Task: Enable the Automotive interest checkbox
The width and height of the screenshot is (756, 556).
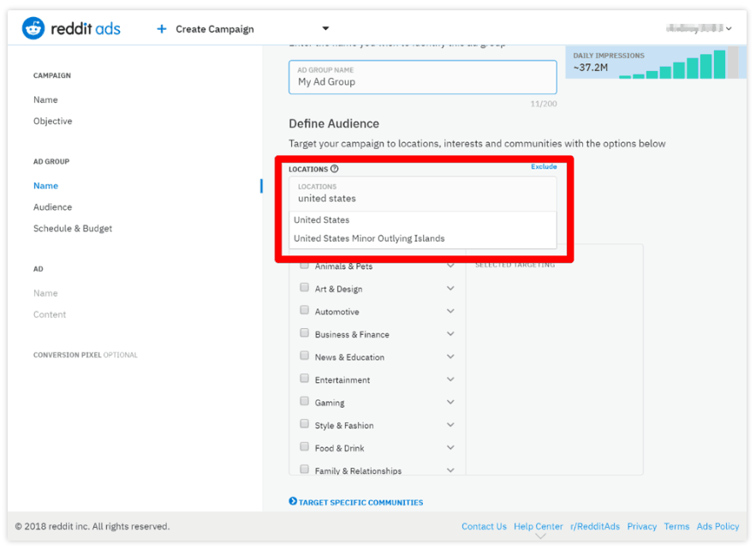Action: tap(304, 310)
